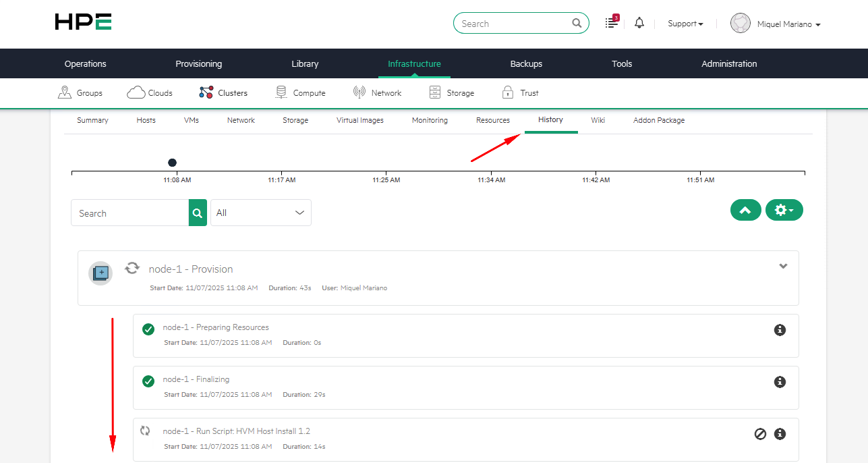868x463 pixels.
Task: Click the timeline marker near 11:08 AM
Action: click(172, 162)
